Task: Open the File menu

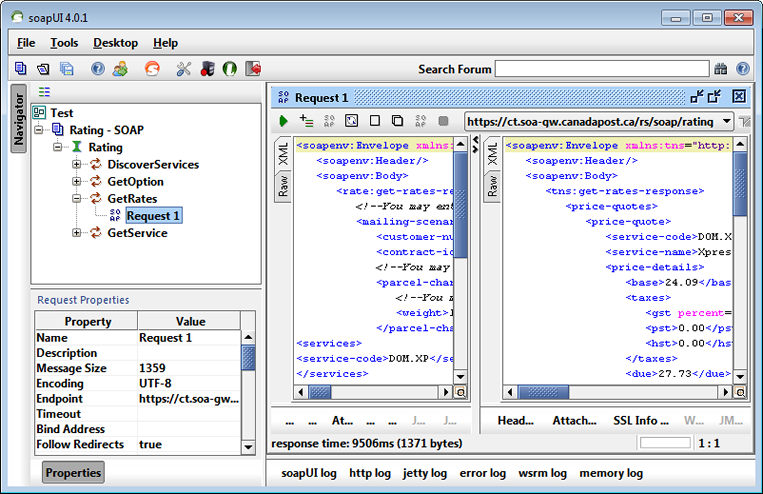Action: [26, 43]
